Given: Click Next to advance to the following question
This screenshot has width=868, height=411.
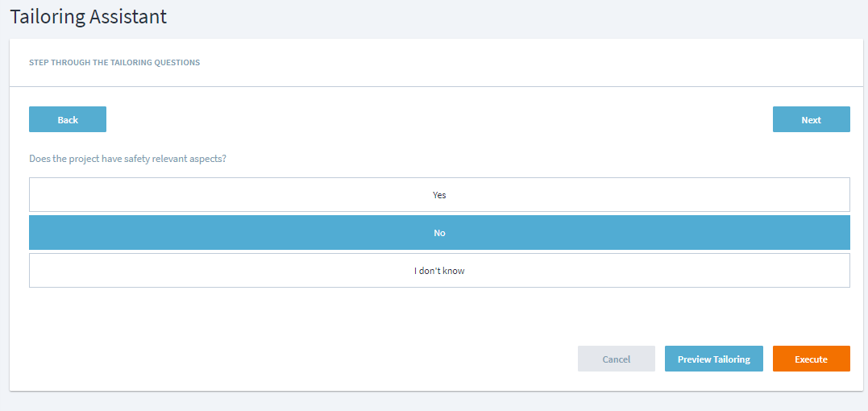Looking at the screenshot, I should pyautogui.click(x=811, y=119).
